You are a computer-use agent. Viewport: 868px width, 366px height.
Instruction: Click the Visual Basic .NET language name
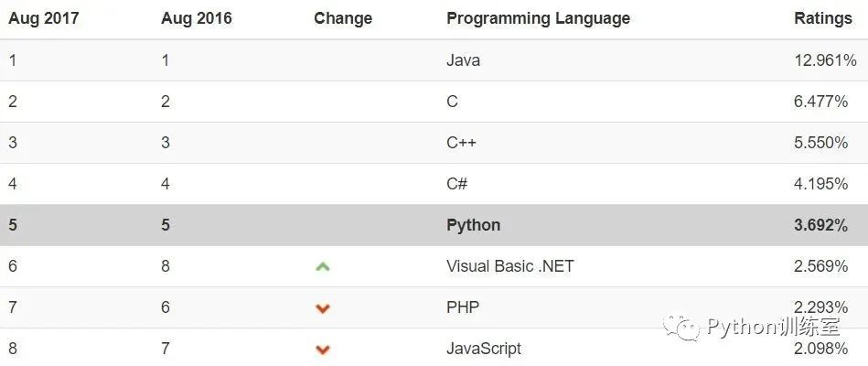(x=509, y=266)
